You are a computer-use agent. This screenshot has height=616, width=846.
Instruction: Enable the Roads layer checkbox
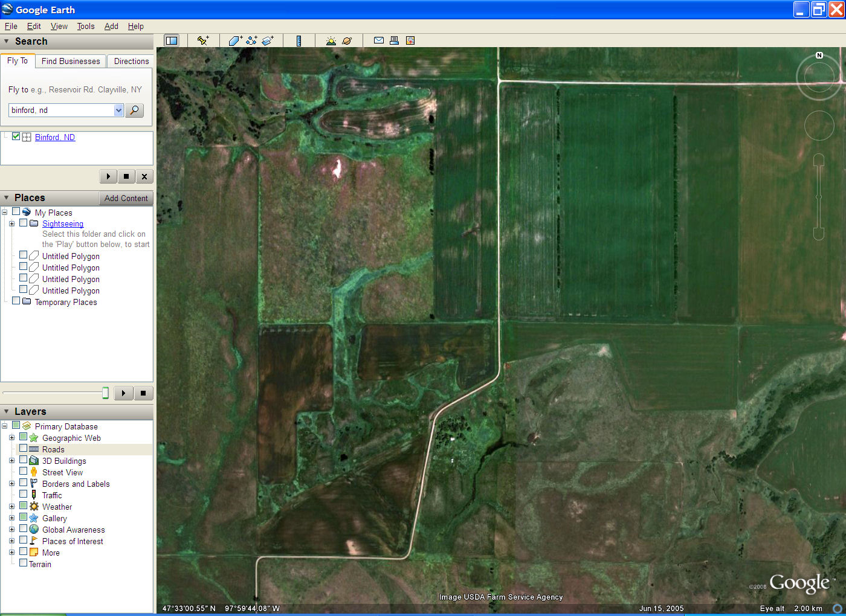coord(23,448)
